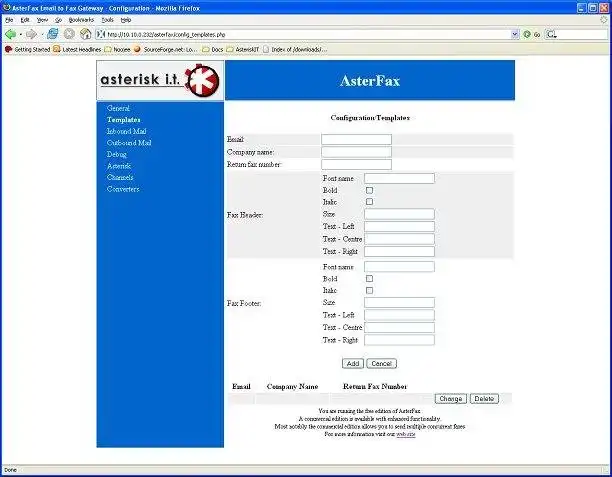Image resolution: width=612 pixels, height=477 pixels.
Task: Enable Italic for Fax Header
Action: 369,202
